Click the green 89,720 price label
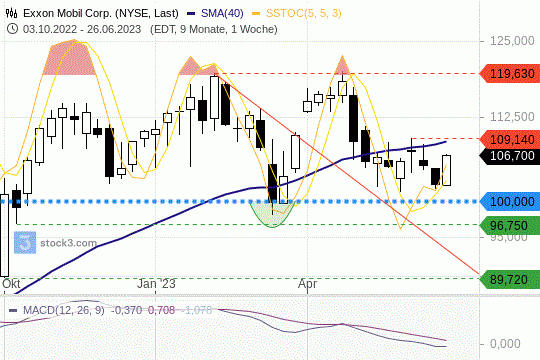 click(510, 279)
